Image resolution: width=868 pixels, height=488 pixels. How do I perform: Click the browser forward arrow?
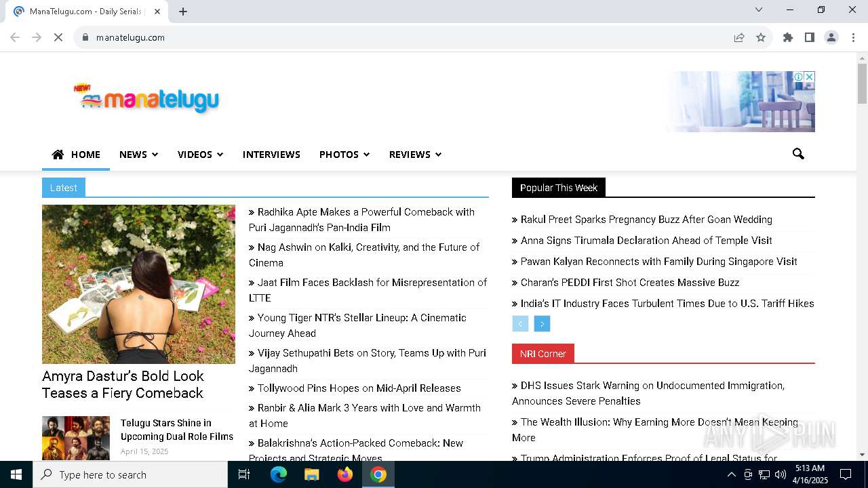point(37,37)
